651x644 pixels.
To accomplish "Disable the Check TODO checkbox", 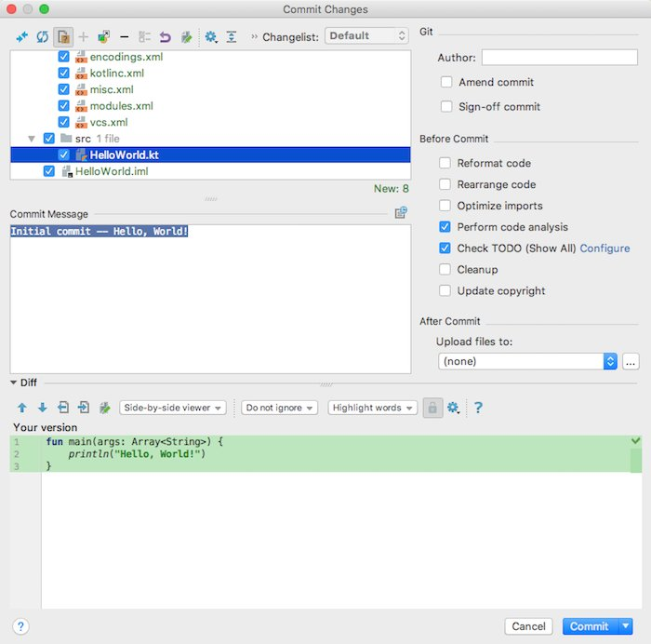I will (x=445, y=248).
